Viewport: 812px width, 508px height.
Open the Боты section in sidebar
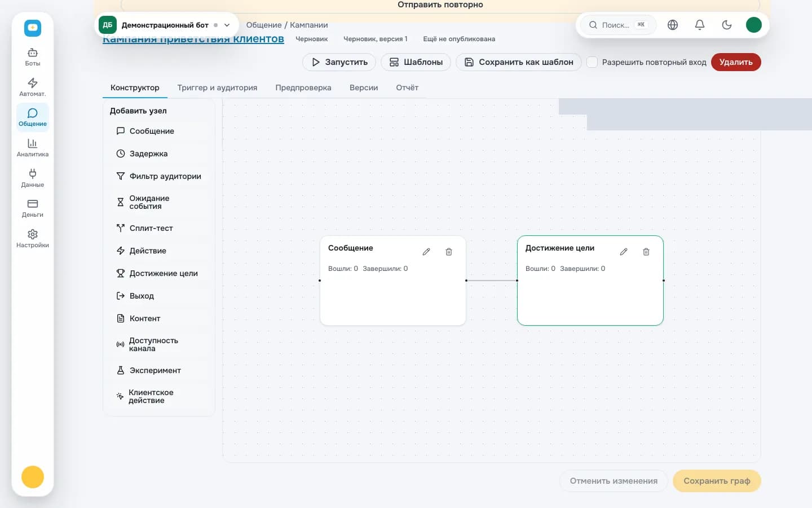(x=33, y=57)
